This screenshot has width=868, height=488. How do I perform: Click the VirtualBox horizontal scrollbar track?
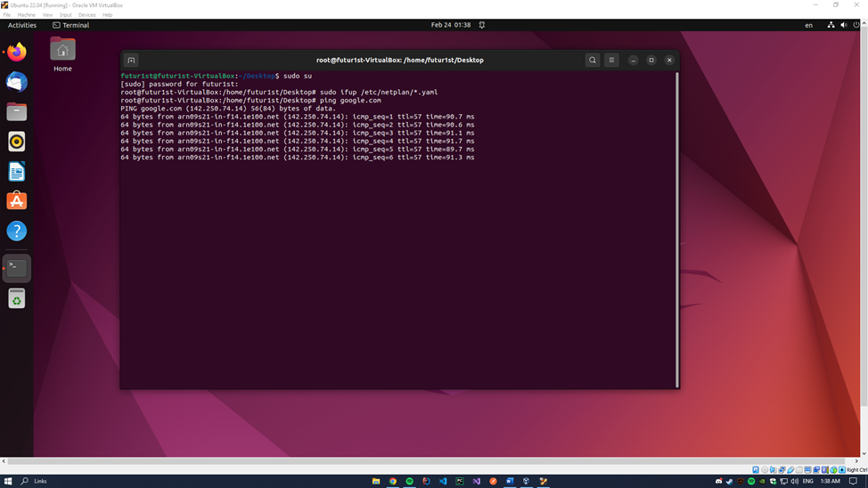click(430, 461)
